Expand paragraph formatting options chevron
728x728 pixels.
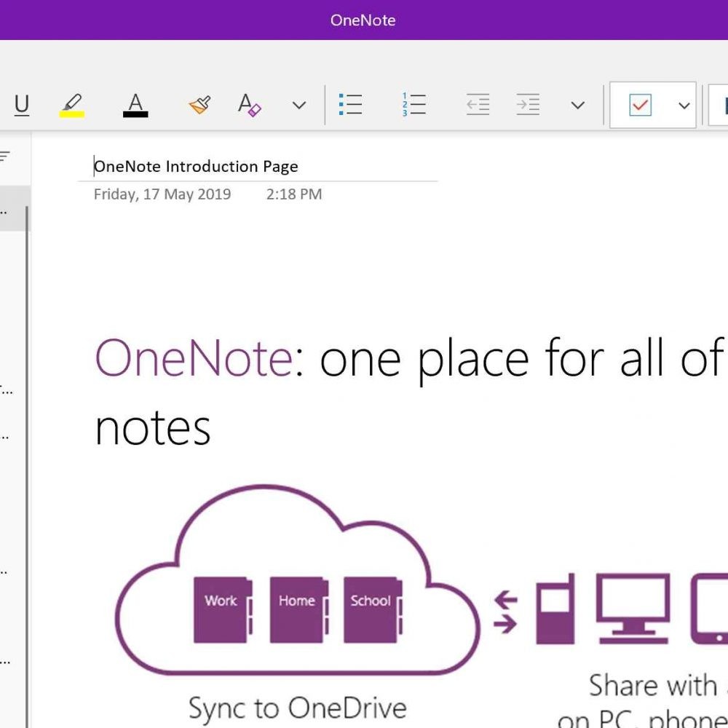tap(577, 106)
